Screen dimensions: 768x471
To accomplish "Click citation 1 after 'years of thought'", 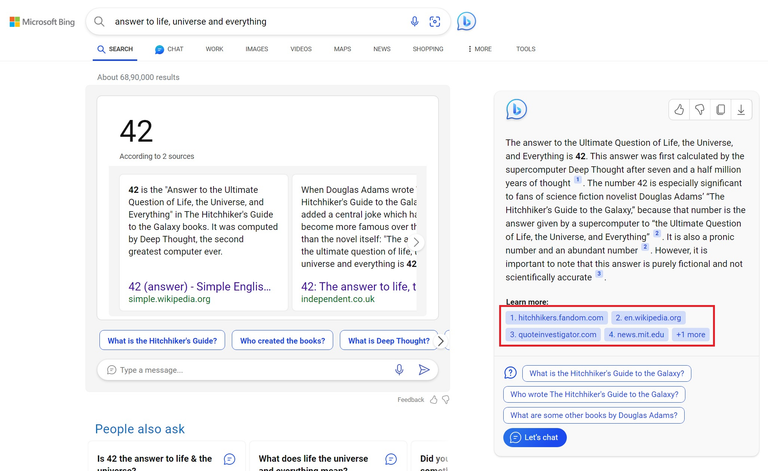I will [577, 180].
